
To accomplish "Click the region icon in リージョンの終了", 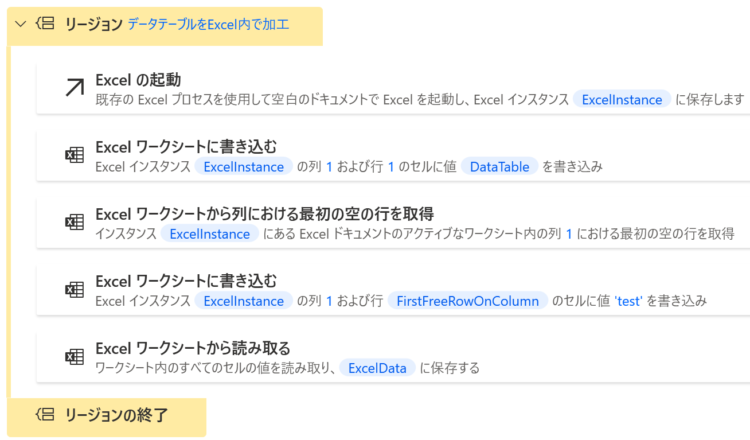I will [x=45, y=414].
